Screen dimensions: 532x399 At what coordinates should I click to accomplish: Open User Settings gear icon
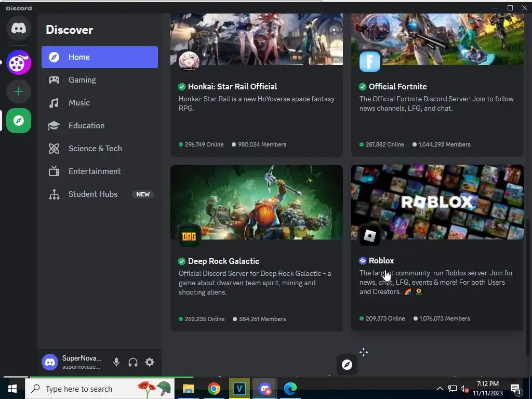tap(150, 362)
